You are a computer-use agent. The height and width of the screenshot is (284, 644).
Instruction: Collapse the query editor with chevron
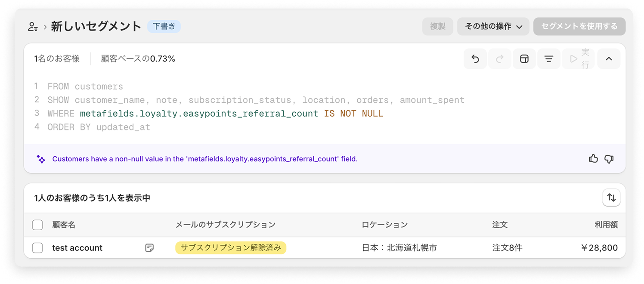click(x=609, y=59)
